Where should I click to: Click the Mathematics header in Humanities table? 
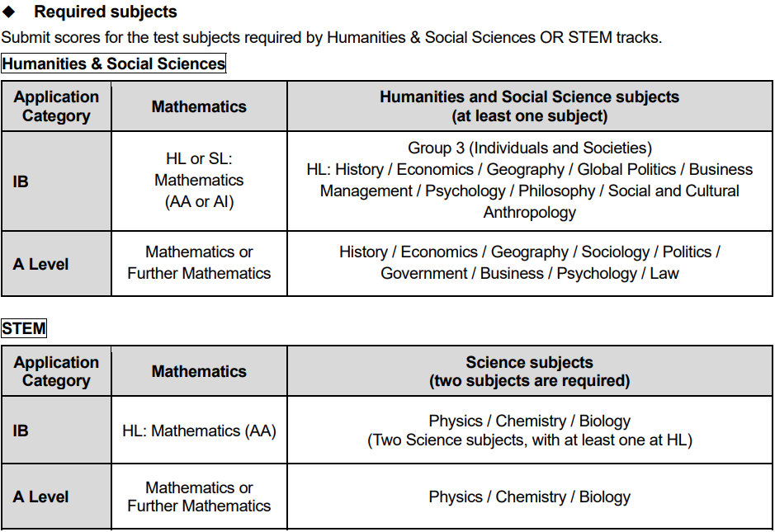click(x=199, y=106)
